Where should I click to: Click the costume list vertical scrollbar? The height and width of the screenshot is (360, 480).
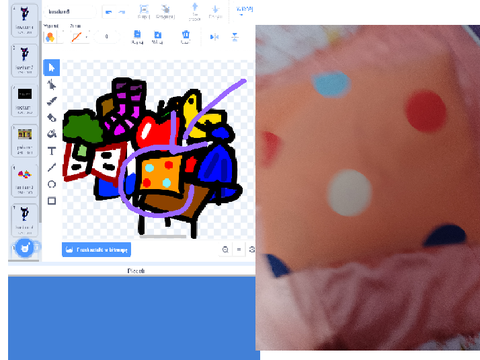coord(40,123)
